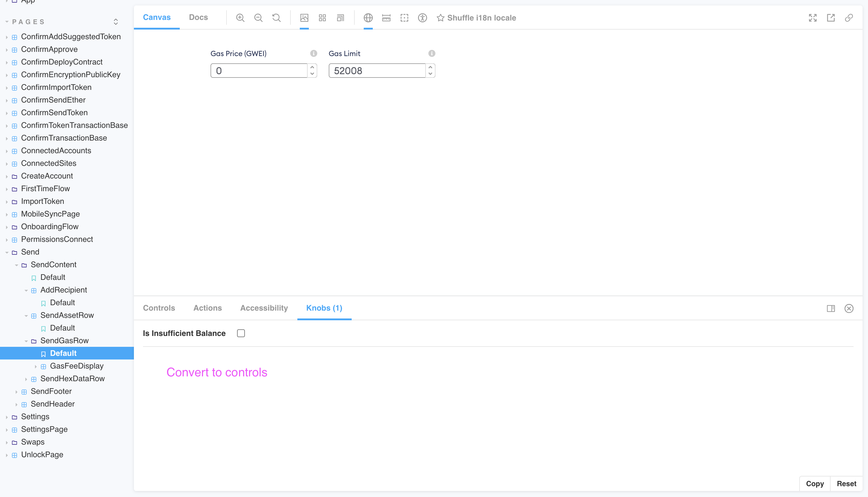
Task: Open the change background image icon
Action: click(x=304, y=18)
